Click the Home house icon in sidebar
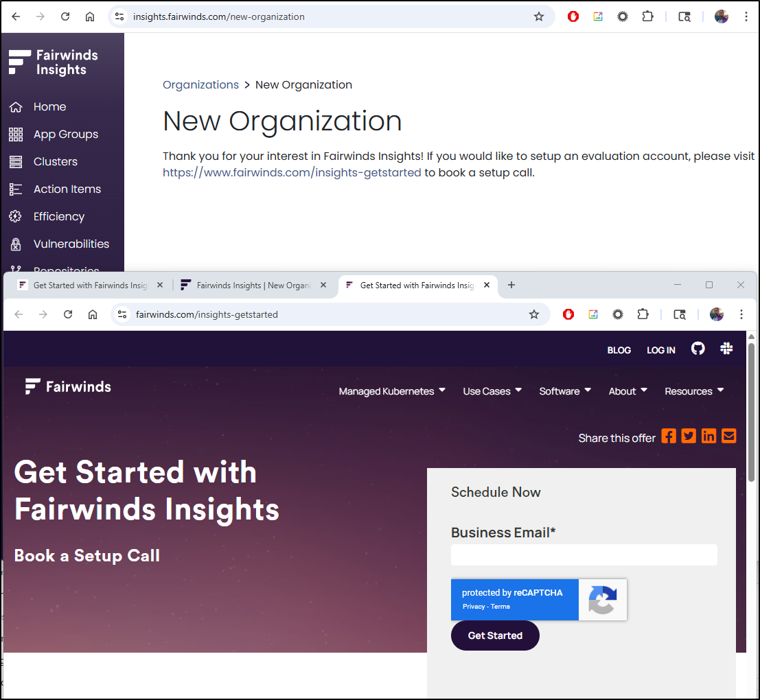Image resolution: width=760 pixels, height=700 pixels. tap(16, 107)
